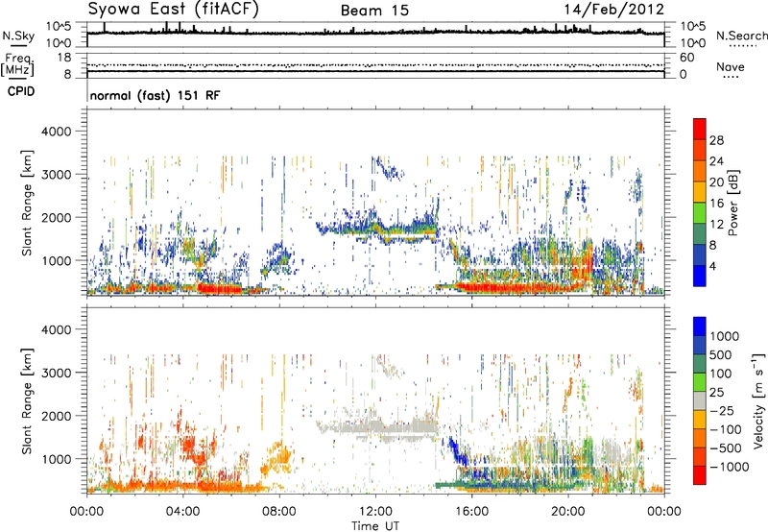Viewport: 768px width, 532px height.
Task: Click the bright blue top Velocity colorbar segment
Action: (x=700, y=326)
